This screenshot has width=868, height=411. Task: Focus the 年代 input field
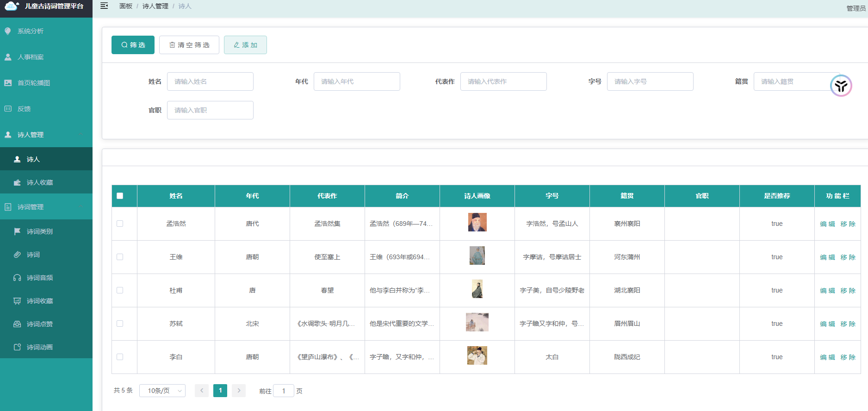click(x=357, y=81)
